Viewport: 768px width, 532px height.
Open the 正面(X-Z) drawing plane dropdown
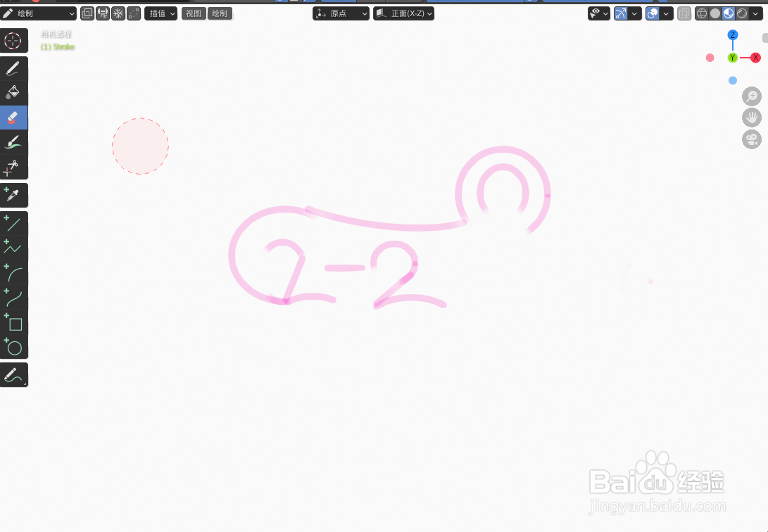(403, 13)
